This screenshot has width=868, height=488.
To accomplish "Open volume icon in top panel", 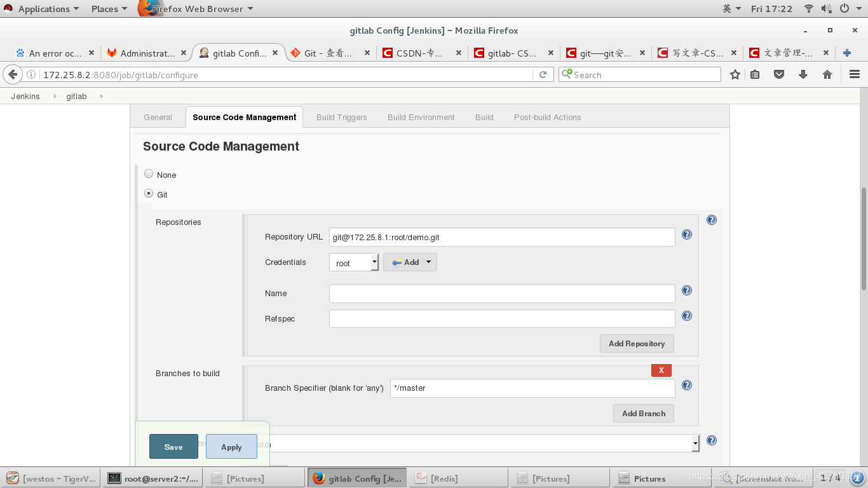I will tap(827, 9).
